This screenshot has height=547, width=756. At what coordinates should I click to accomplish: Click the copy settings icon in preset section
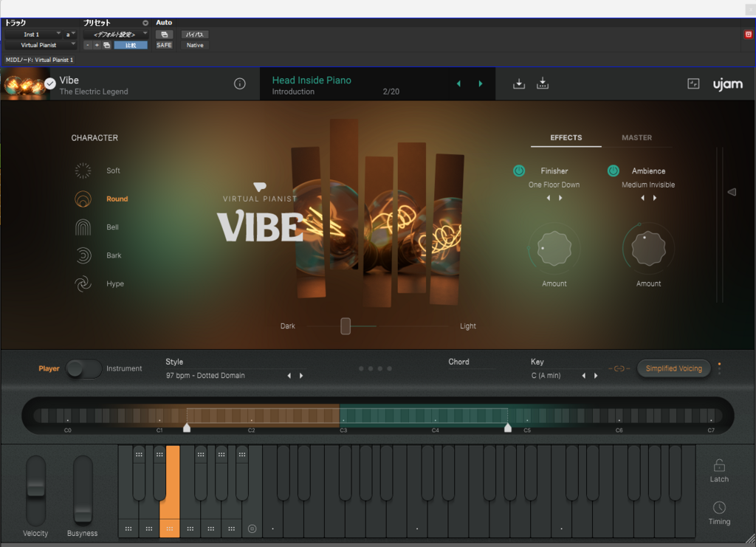tap(107, 45)
